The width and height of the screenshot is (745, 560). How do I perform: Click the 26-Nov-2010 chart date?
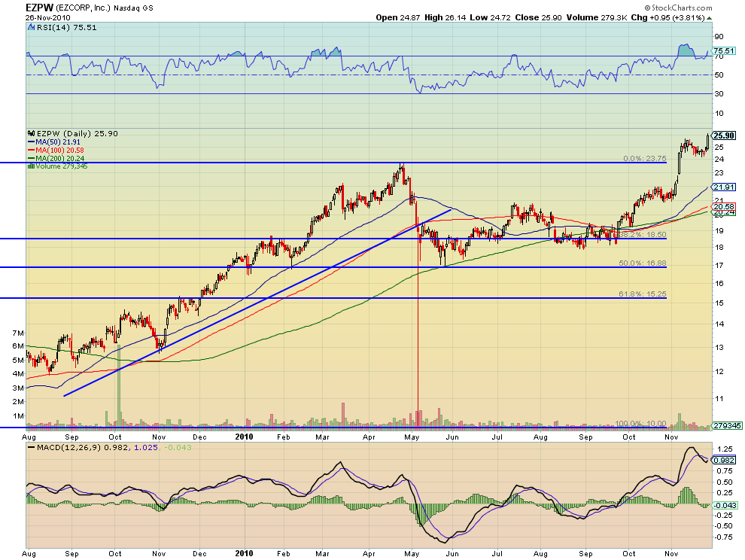[x=48, y=17]
